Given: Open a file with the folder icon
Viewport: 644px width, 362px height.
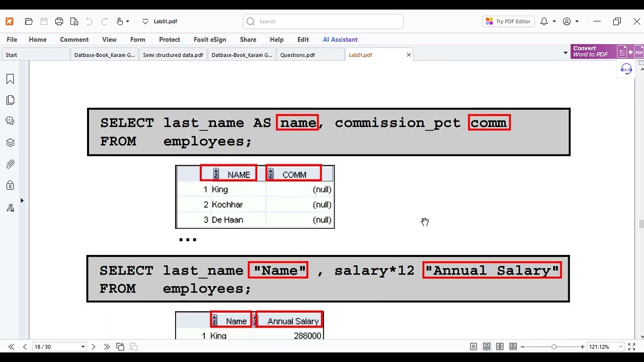Looking at the screenshot, I should pos(29,22).
